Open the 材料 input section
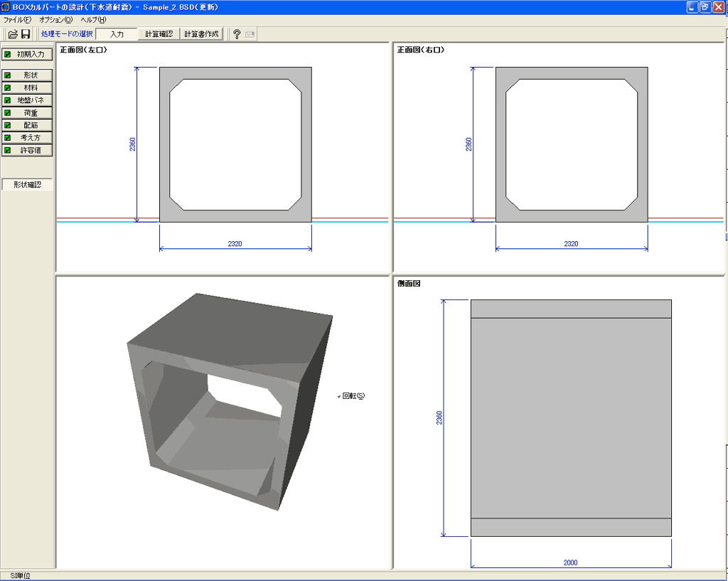 27,87
